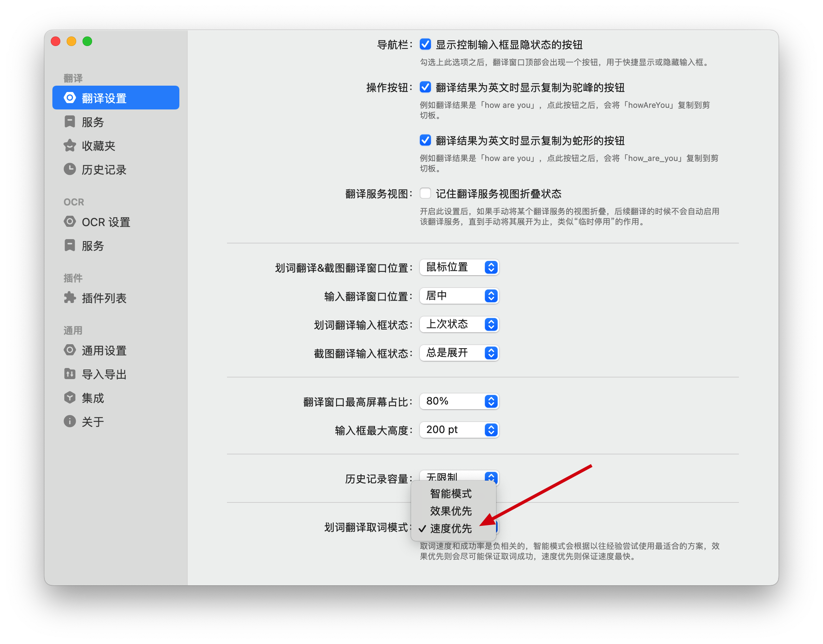Uncheck 显示控制输入框显隐状态的按钮
Image resolution: width=823 pixels, height=644 pixels.
click(425, 45)
